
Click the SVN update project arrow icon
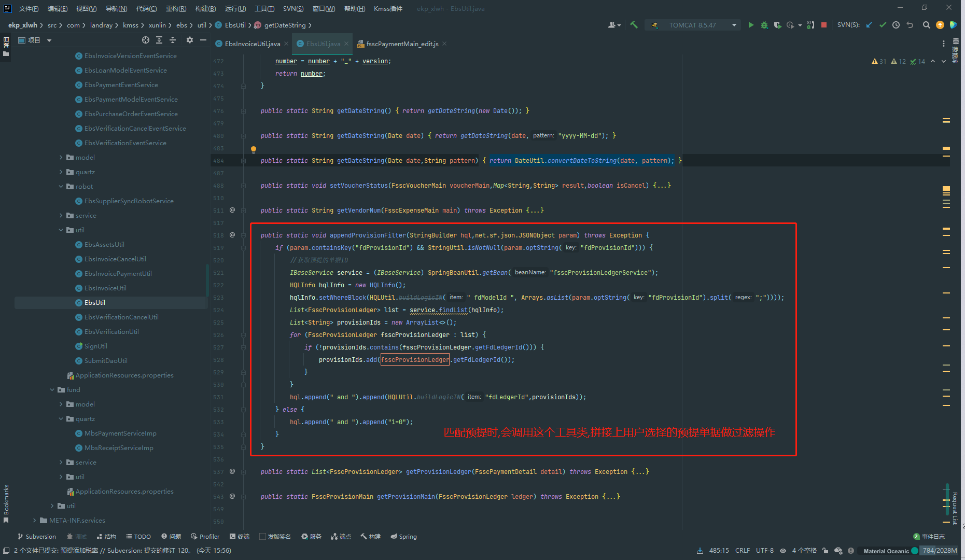click(869, 25)
